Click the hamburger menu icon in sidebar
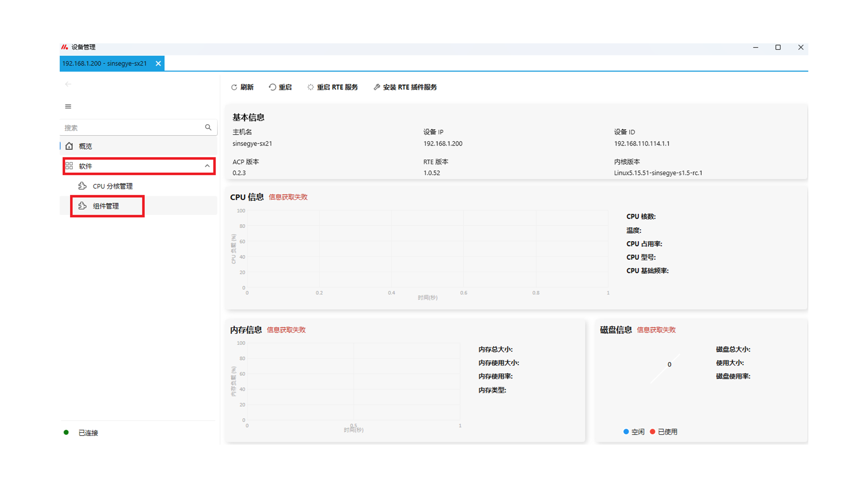Viewport: 868px width, 488px height. (68, 107)
